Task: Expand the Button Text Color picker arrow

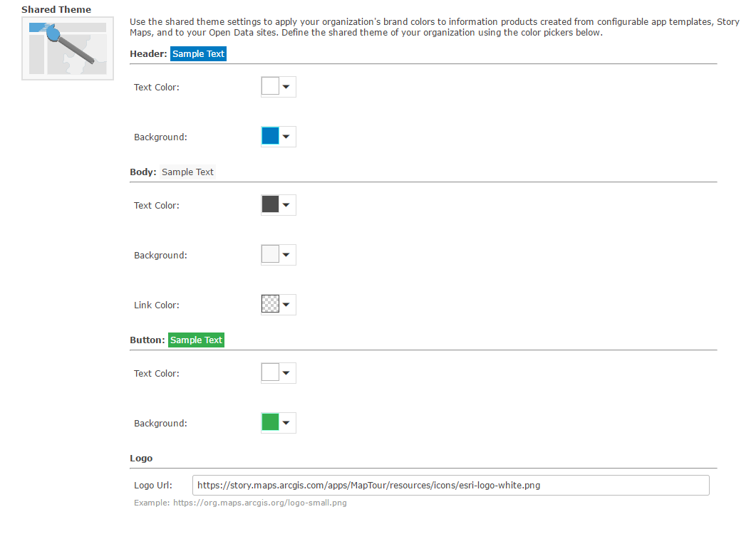Action: [286, 373]
